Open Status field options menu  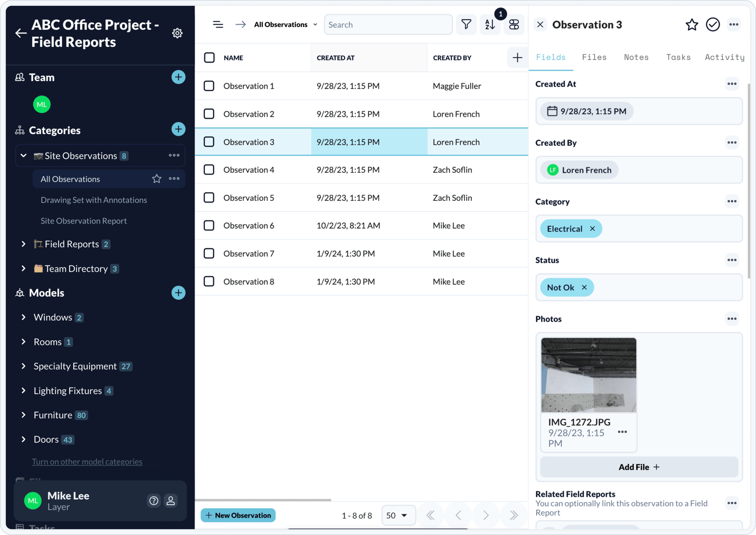(732, 260)
